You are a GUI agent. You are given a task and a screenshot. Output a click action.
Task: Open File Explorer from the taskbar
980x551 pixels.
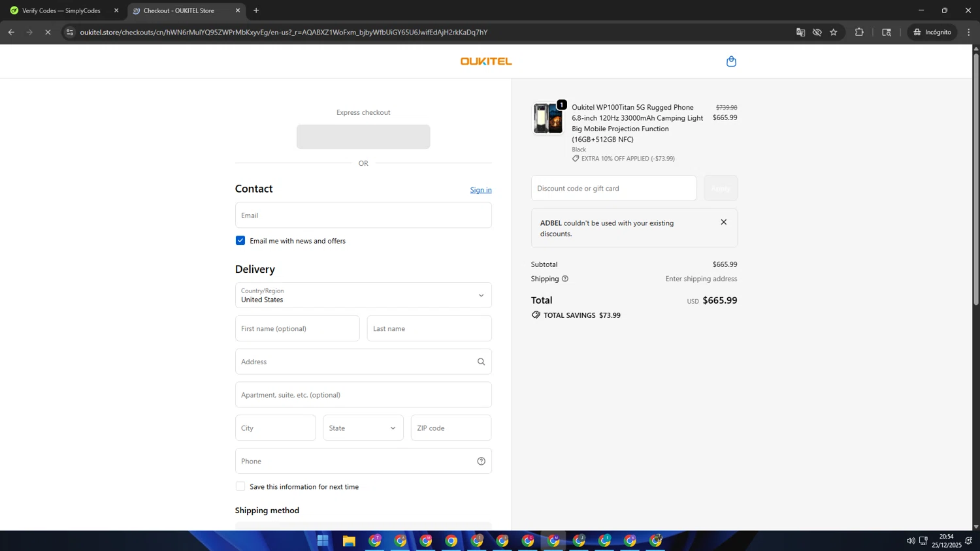(x=349, y=541)
